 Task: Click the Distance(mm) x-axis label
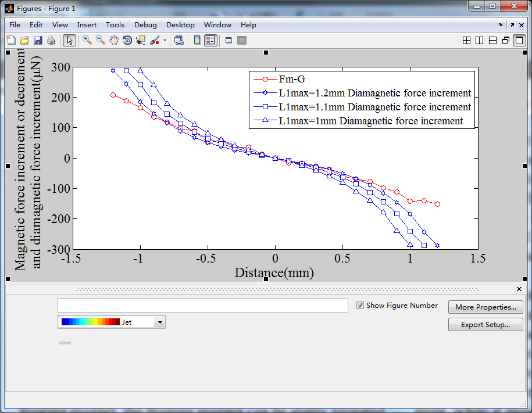coord(274,272)
